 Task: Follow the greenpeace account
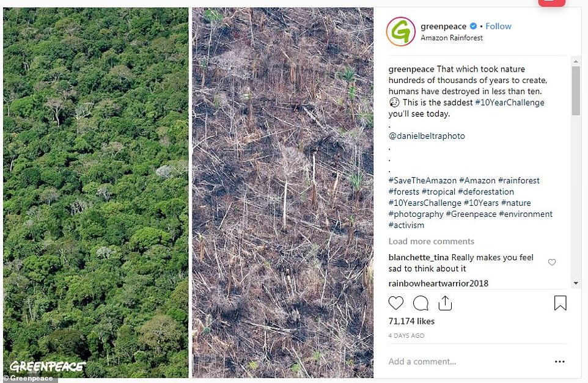coord(498,26)
